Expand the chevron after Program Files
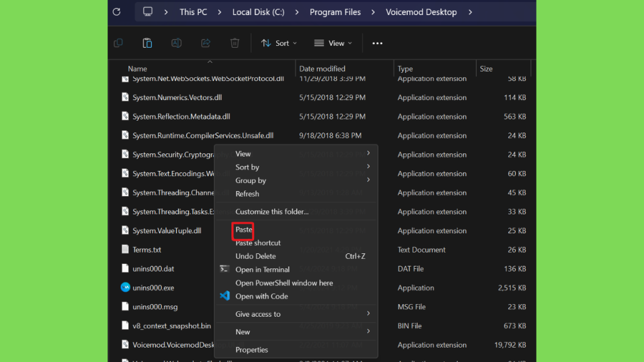 tap(373, 13)
